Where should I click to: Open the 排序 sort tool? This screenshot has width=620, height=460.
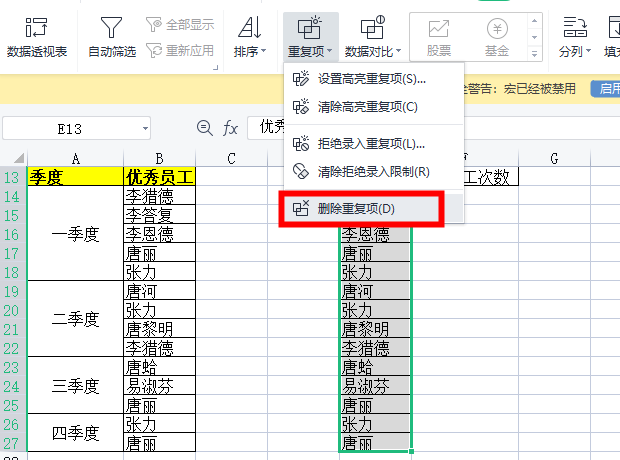point(250,38)
